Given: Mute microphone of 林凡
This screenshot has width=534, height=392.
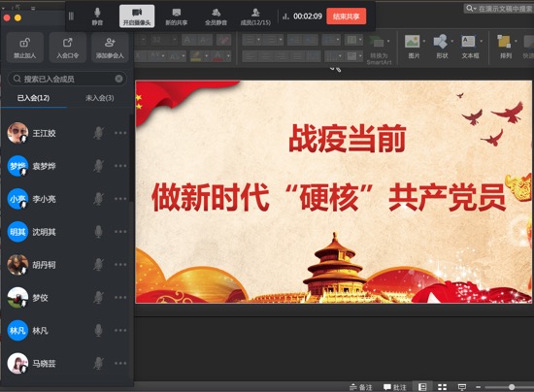Looking at the screenshot, I should point(98,331).
